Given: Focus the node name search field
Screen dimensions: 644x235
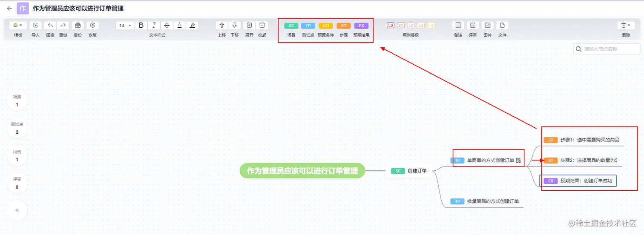Looking at the screenshot, I should (607, 49).
